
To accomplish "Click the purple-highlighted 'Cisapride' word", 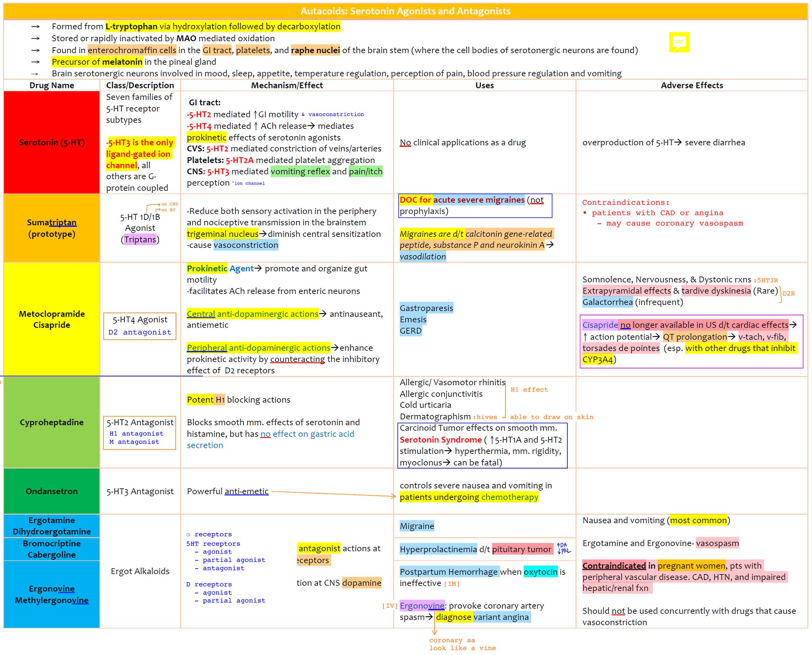I will click(x=600, y=325).
